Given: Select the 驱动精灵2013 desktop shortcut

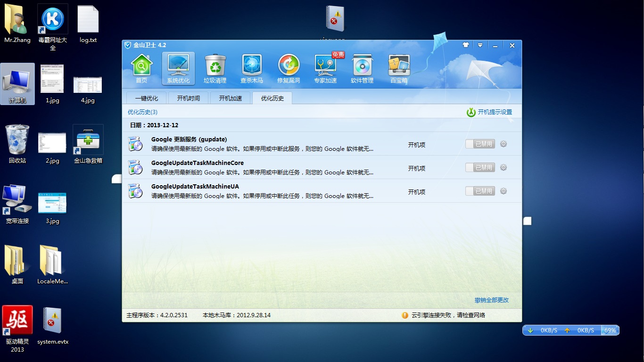Looking at the screenshot, I should [x=17, y=329].
